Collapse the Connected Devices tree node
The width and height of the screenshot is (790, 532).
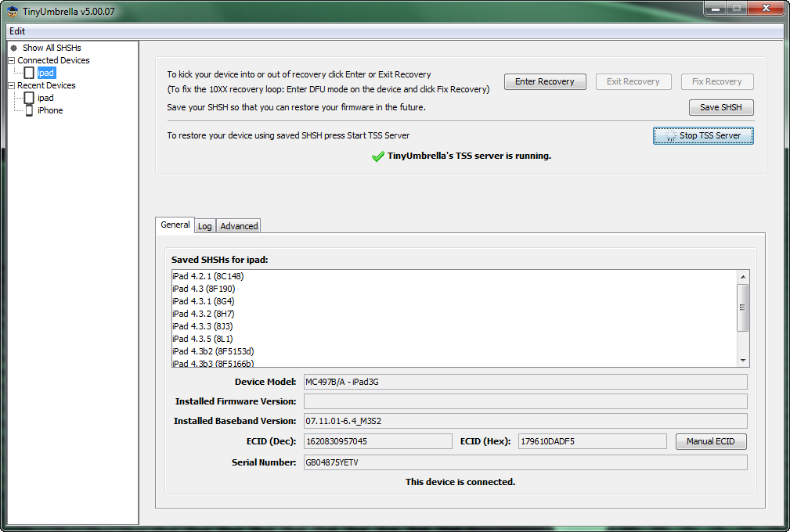pyautogui.click(x=12, y=60)
